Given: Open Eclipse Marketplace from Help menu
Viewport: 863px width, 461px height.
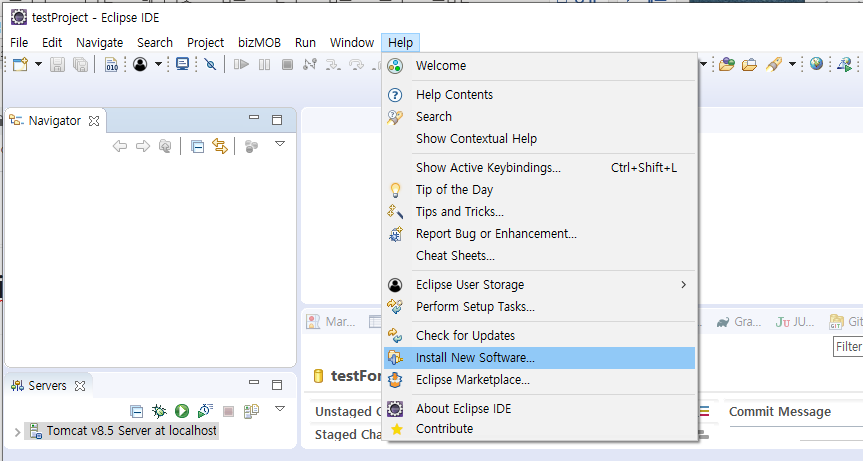Looking at the screenshot, I should point(539,380).
